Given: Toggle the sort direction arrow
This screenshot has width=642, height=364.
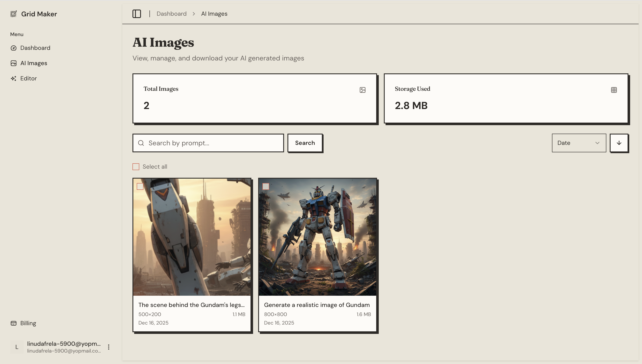Looking at the screenshot, I should coord(619,143).
